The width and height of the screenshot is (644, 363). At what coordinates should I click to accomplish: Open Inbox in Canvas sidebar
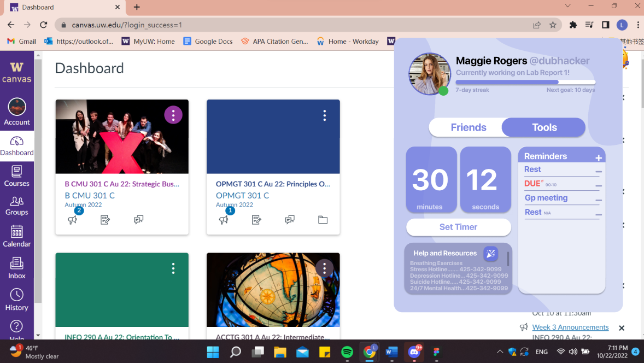click(x=17, y=268)
